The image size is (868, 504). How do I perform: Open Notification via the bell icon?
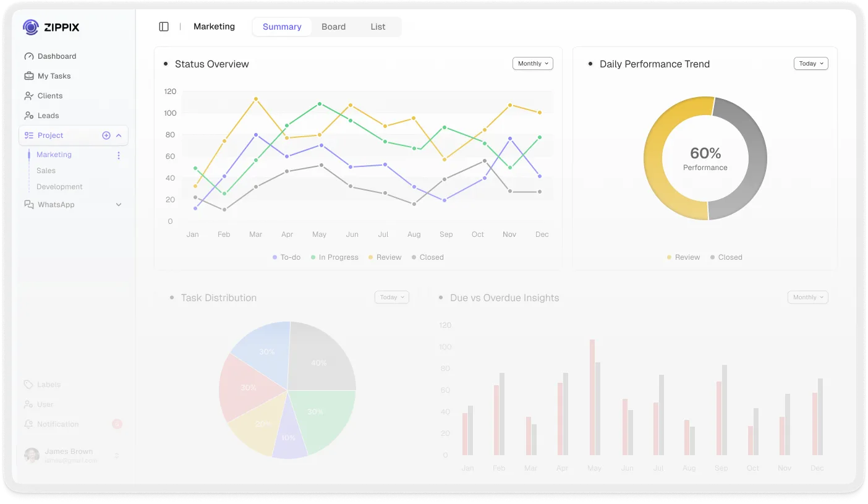pyautogui.click(x=28, y=424)
